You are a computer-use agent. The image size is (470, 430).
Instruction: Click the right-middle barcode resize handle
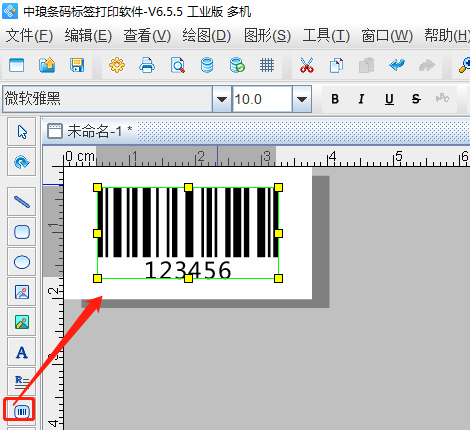coord(278,233)
